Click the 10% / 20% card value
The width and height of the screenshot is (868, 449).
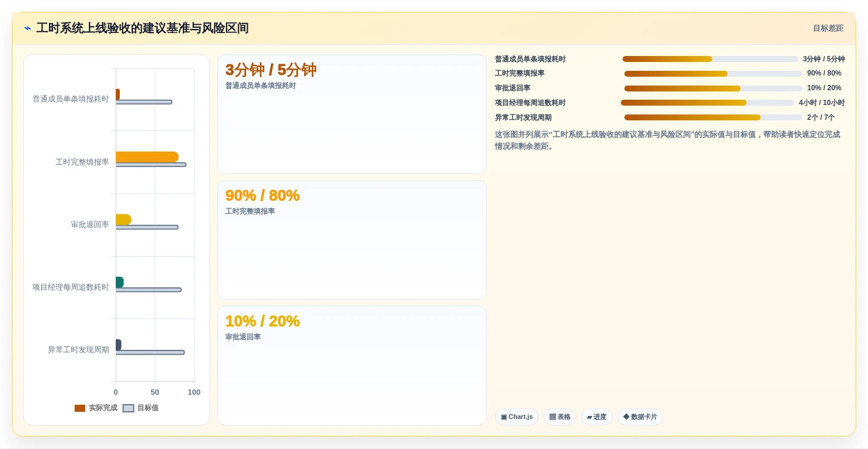(263, 321)
